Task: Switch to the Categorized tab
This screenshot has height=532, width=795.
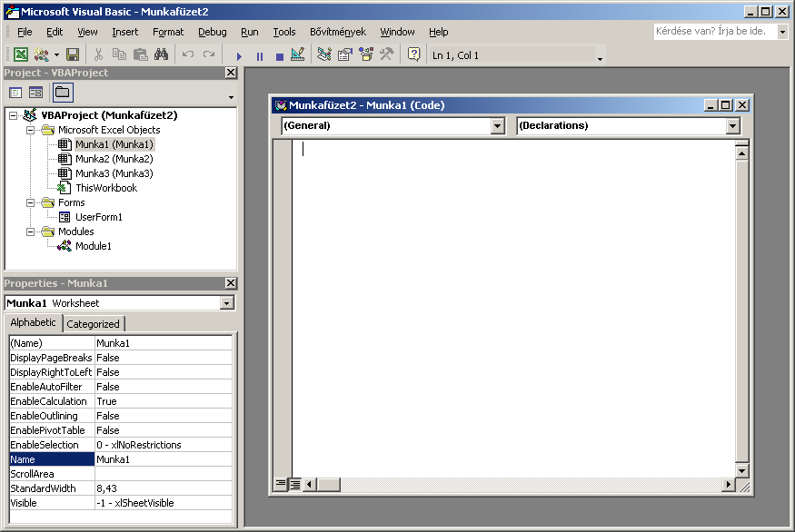Action: (x=94, y=324)
